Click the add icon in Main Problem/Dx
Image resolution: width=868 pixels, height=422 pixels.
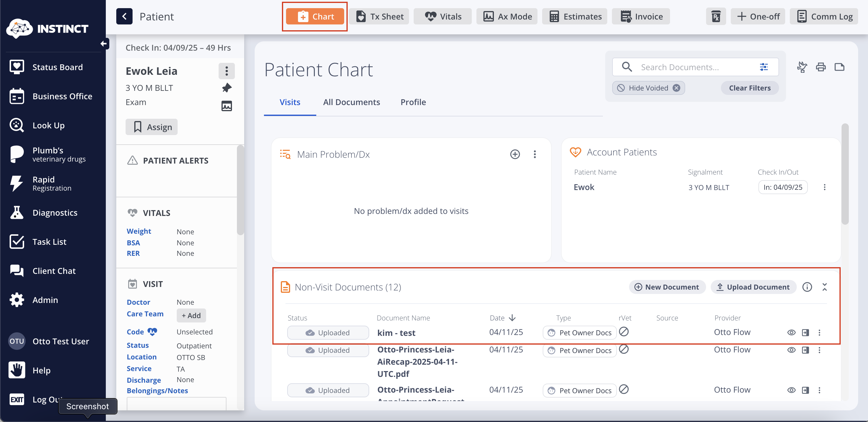click(515, 155)
